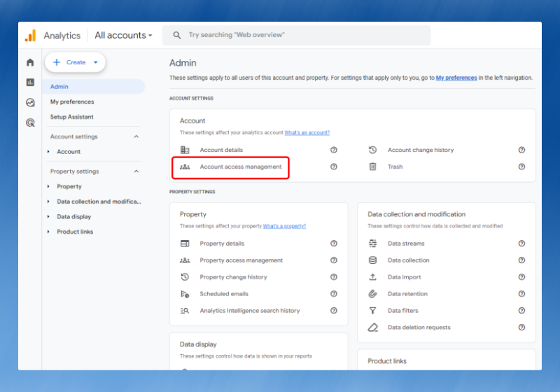The width and height of the screenshot is (560, 392).
Task: Click the Data collection database icon
Action: pos(372,260)
